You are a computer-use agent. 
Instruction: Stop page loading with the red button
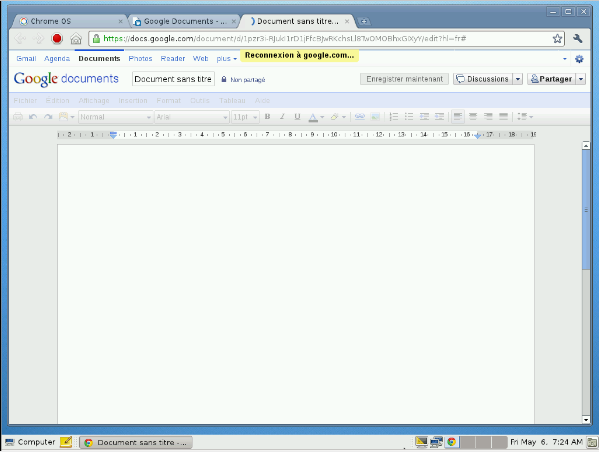pyautogui.click(x=57, y=39)
